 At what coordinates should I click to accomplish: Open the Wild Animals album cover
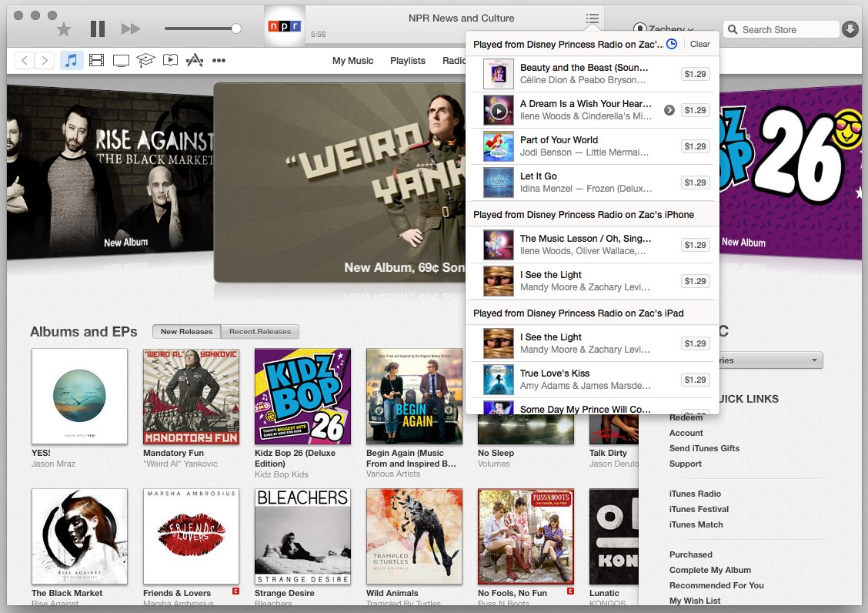414,537
